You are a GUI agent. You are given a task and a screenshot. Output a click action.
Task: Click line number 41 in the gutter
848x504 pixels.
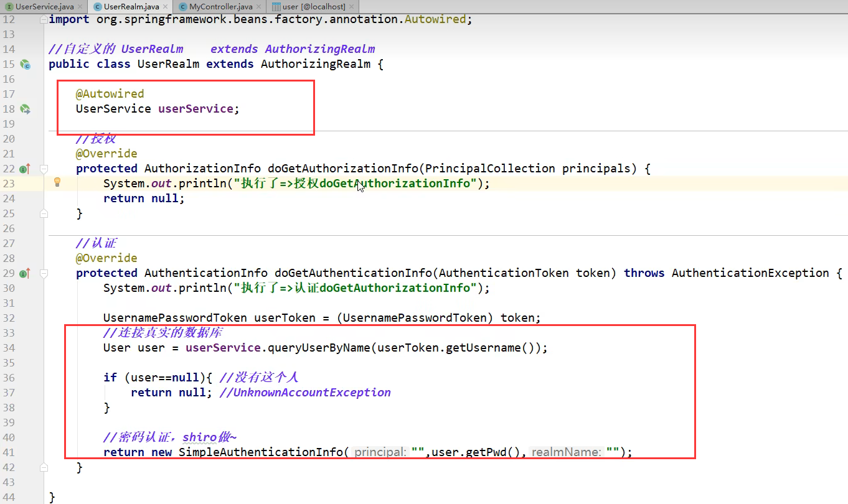pyautogui.click(x=9, y=452)
